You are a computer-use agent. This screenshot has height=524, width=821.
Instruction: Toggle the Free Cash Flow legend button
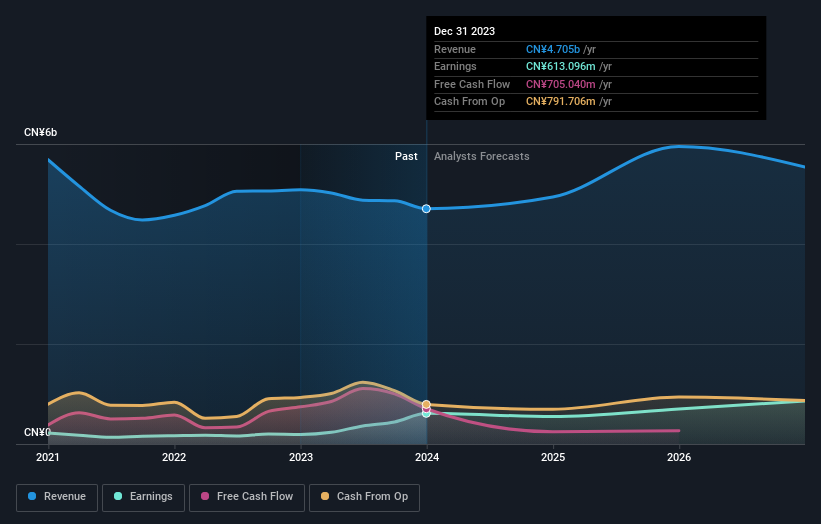(x=247, y=497)
